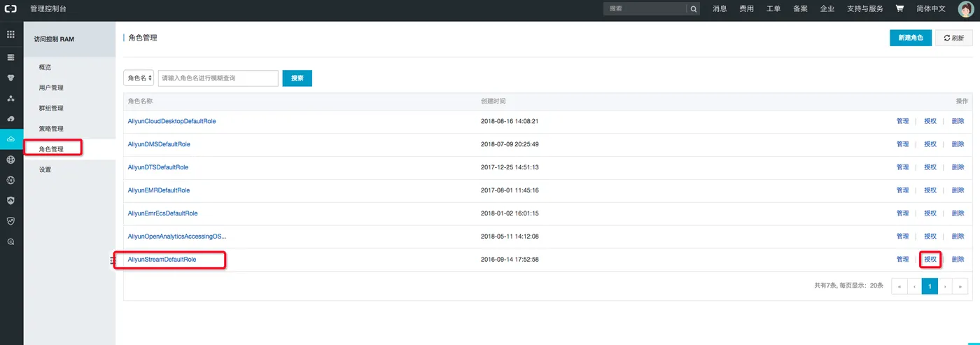Click 授权 for AliyunStreamDefaultRole
This screenshot has height=345, width=980.
tap(930, 260)
